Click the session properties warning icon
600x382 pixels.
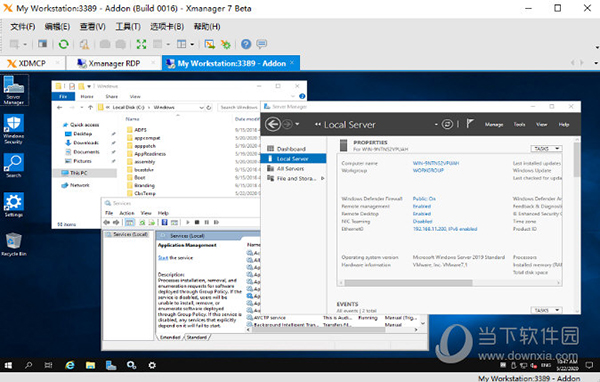[84, 44]
